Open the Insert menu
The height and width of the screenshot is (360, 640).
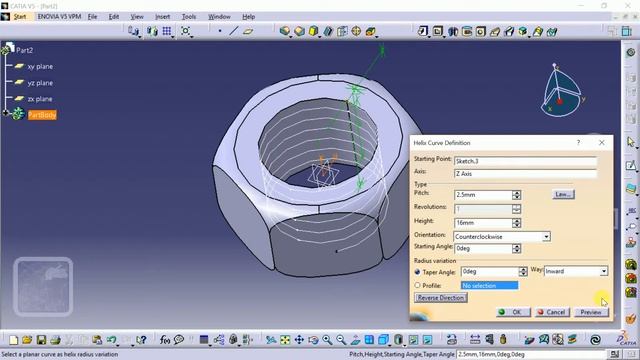point(162,17)
